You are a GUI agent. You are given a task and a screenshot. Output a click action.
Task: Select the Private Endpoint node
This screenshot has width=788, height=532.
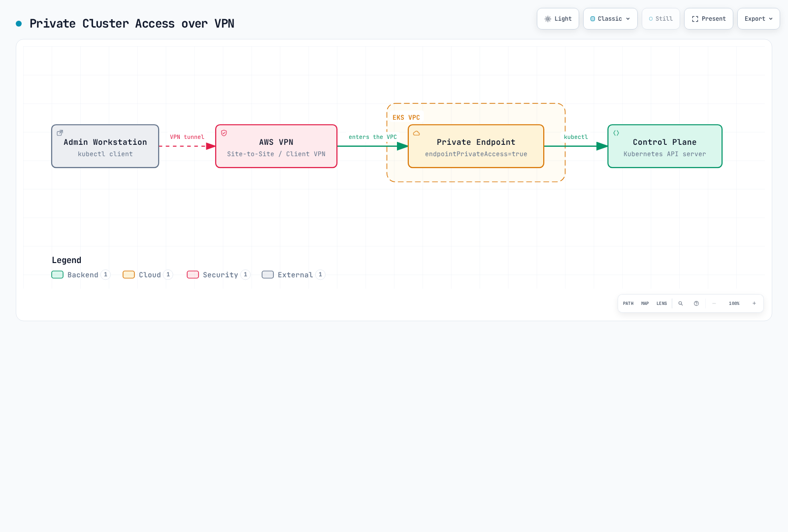[476, 146]
